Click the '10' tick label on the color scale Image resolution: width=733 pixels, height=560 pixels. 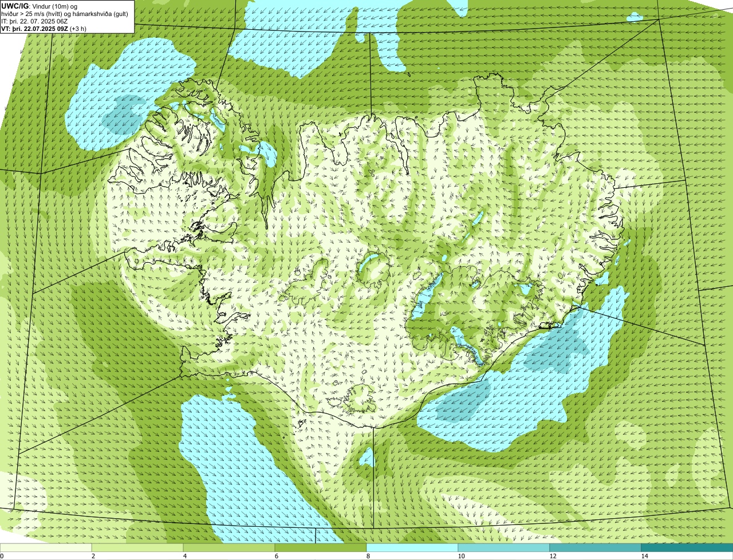[x=461, y=556]
